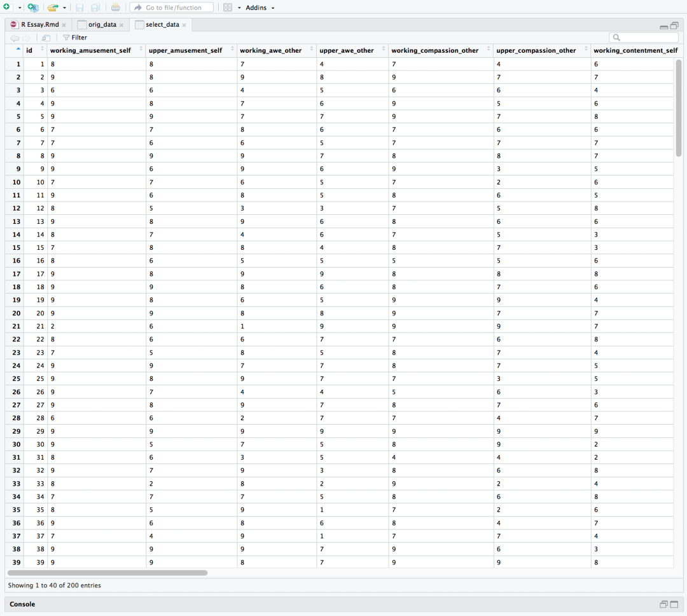Sort by working_awe_other column header
The height and width of the screenshot is (616, 687).
pos(277,50)
